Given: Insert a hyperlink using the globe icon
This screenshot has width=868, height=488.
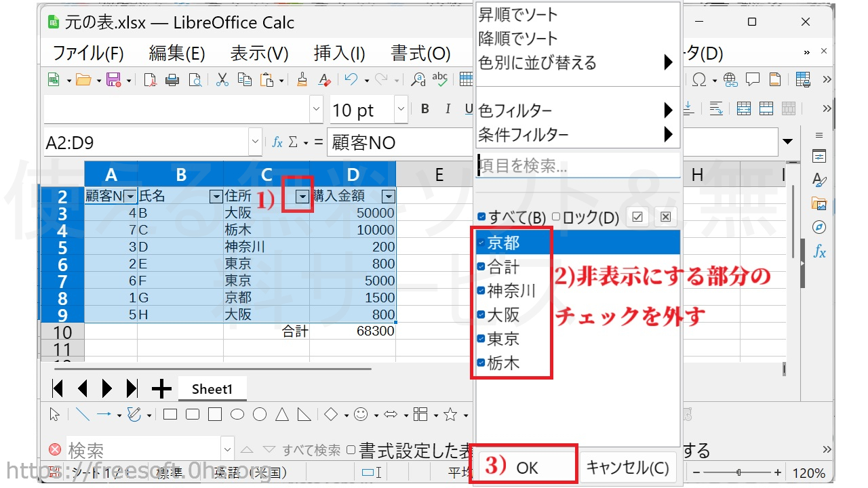Looking at the screenshot, I should (x=730, y=79).
